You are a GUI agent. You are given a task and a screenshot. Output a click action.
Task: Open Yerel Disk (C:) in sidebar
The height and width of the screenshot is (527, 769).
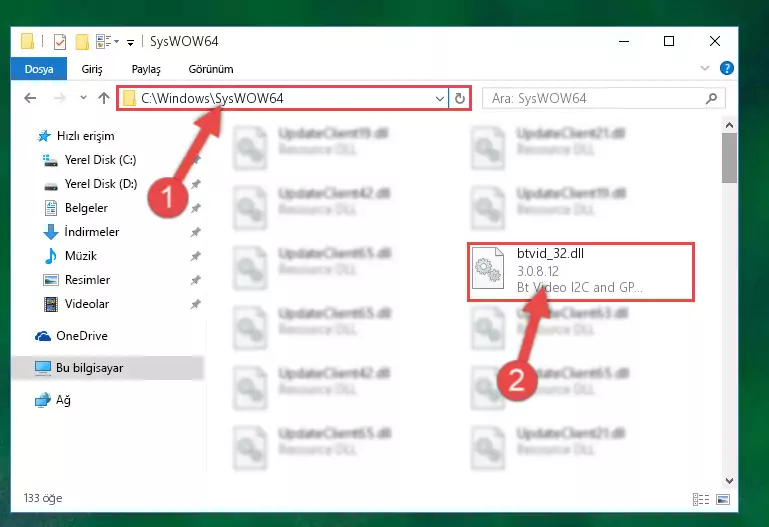(x=100, y=160)
